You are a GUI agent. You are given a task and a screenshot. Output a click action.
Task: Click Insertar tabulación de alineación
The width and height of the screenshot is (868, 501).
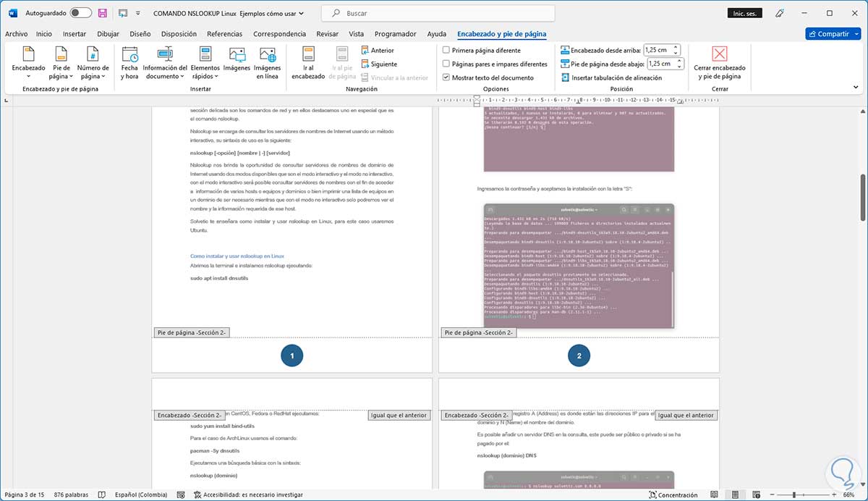click(611, 77)
